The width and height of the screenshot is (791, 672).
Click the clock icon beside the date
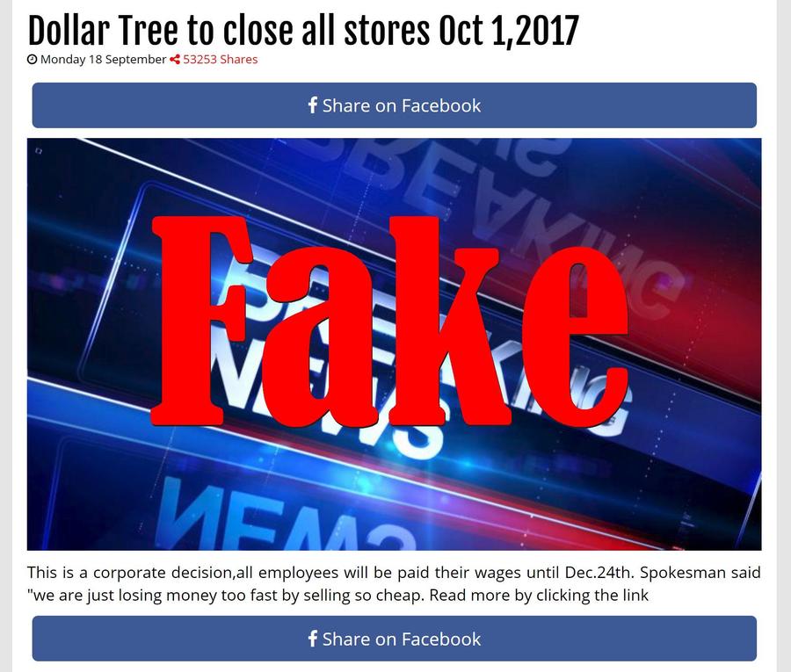coord(33,60)
